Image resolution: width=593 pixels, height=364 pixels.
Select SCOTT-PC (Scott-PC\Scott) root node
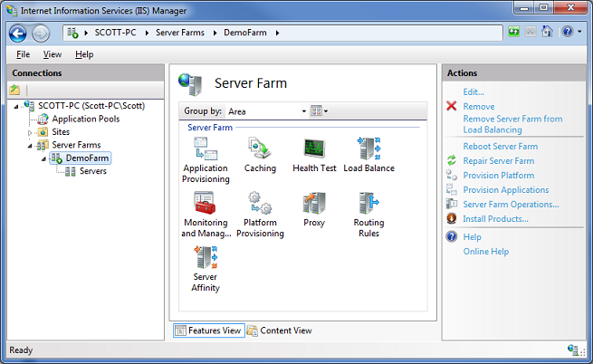[91, 106]
